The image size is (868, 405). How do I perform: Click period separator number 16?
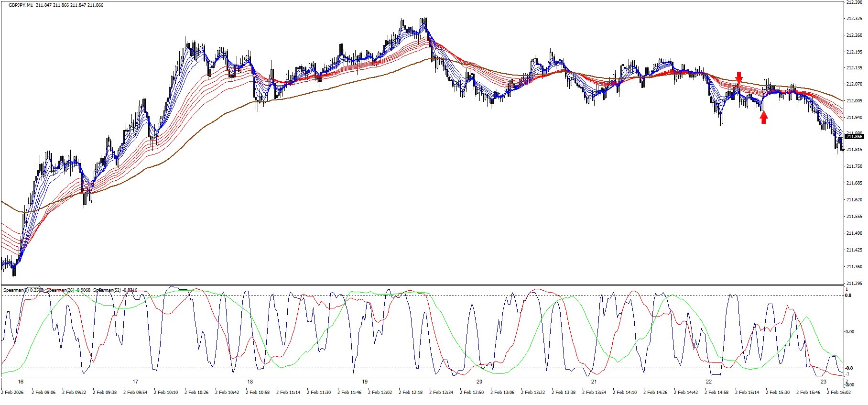pyautogui.click(x=21, y=382)
